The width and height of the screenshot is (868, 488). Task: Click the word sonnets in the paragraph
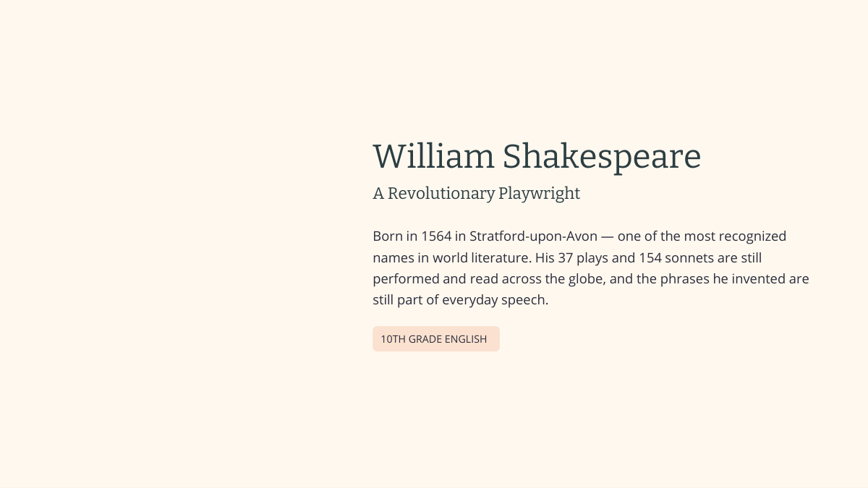point(689,257)
